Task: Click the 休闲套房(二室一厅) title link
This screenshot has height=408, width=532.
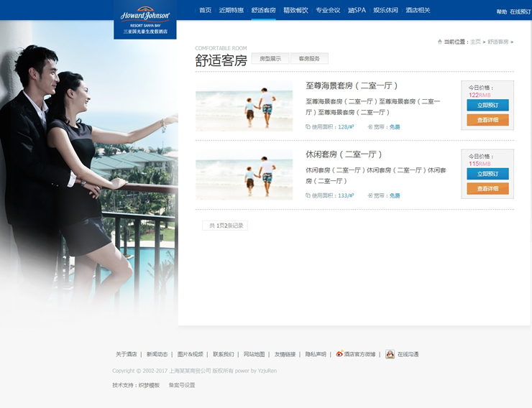Action: [x=344, y=154]
